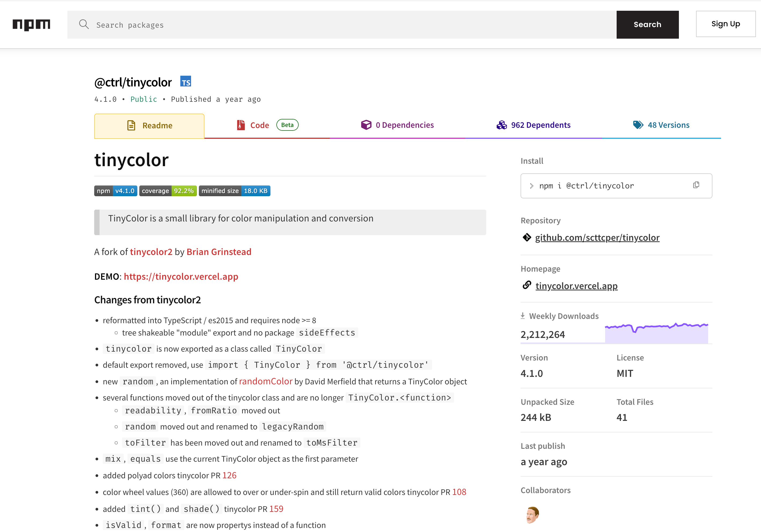Screen dimensions: 761x532
Task: Open the 962 Dependents tab
Action: (534, 125)
